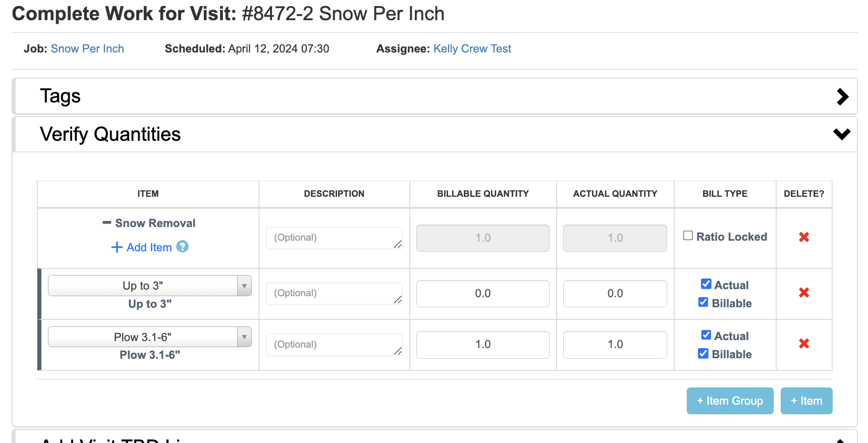Remove the Plow 3.1-6" row with red X
Viewport: 868px width, 443px height.
coord(804,344)
